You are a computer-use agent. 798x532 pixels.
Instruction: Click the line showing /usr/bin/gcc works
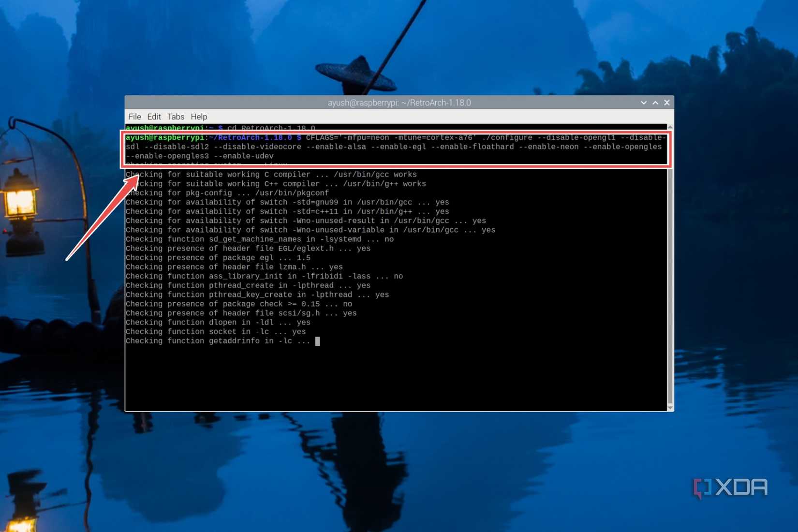[x=270, y=174]
